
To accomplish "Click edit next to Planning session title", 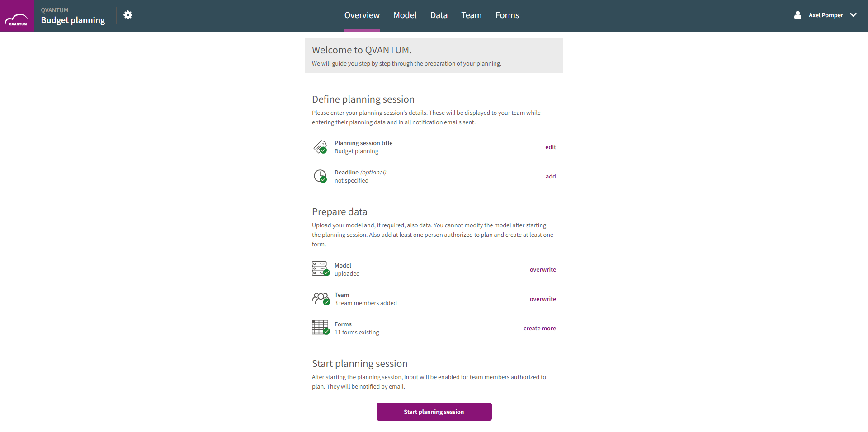I will coord(550,147).
